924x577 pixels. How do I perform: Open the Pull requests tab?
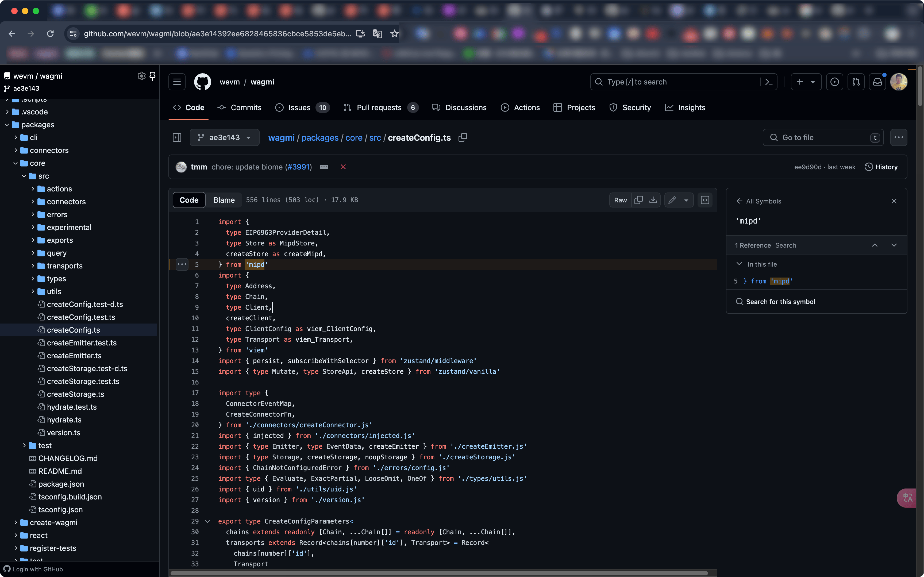[x=381, y=107]
